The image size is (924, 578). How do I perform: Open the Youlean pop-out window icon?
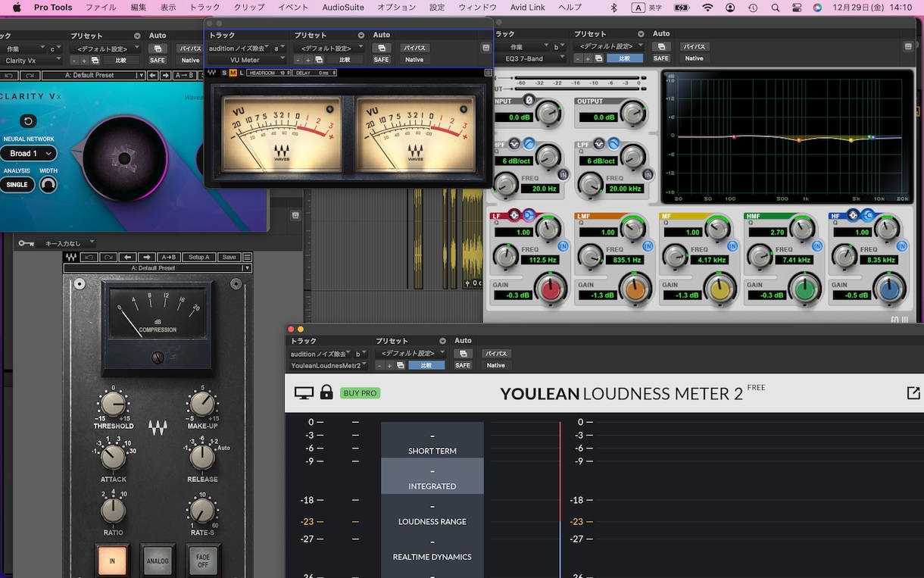[x=912, y=392]
